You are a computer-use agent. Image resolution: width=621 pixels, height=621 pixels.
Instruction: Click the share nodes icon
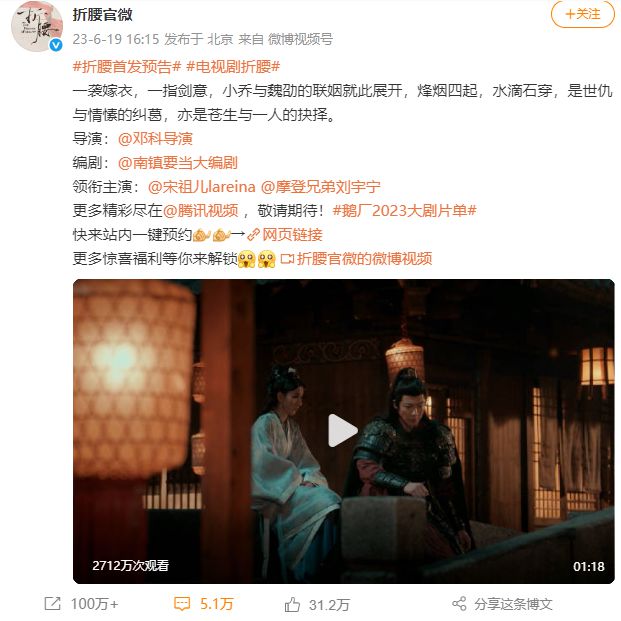tap(459, 604)
